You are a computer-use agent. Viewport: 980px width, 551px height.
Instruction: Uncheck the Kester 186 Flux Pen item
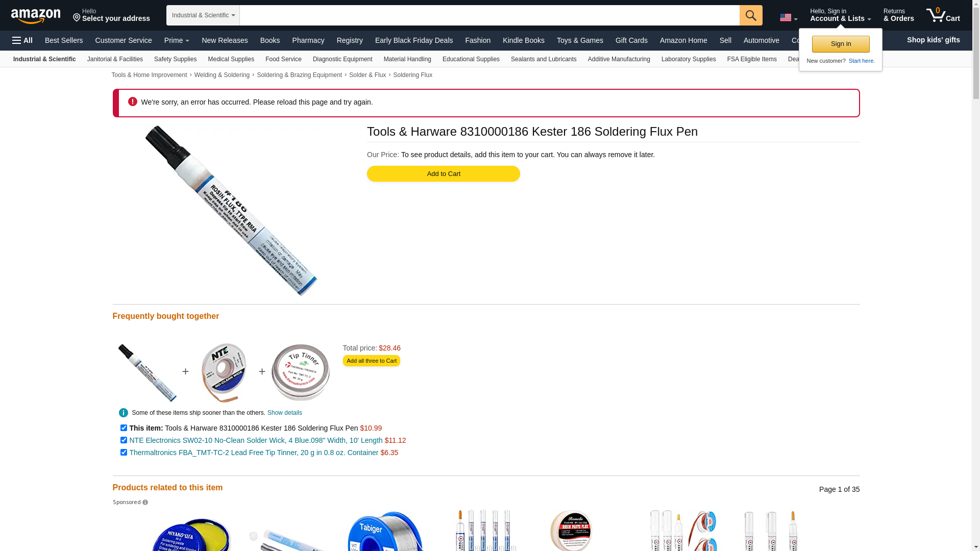point(124,428)
